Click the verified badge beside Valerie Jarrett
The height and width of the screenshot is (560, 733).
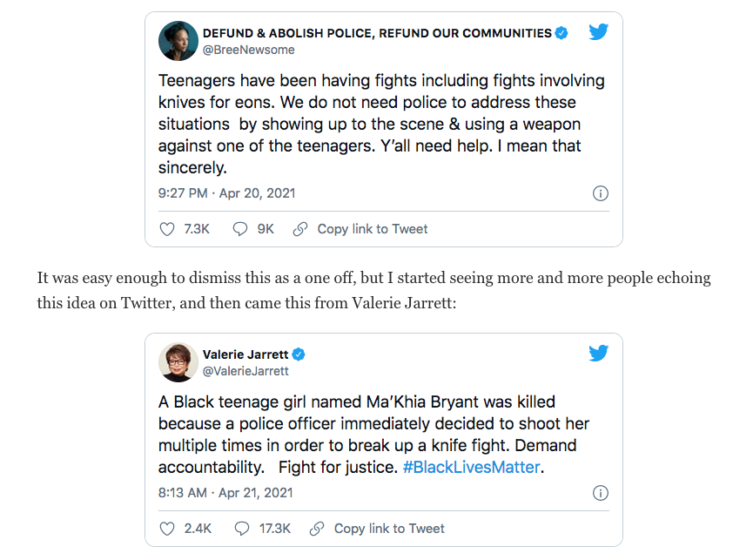pyautogui.click(x=299, y=354)
